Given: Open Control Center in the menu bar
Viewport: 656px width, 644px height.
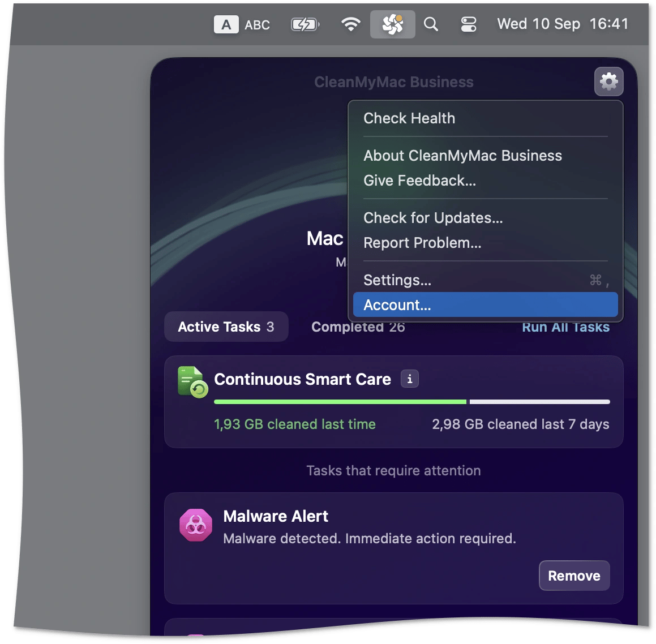Looking at the screenshot, I should coord(469,24).
